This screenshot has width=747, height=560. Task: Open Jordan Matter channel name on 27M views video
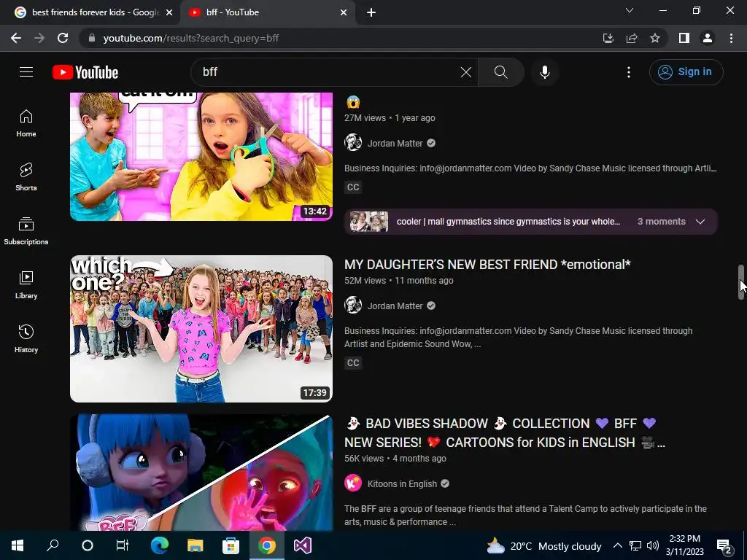pyautogui.click(x=395, y=144)
